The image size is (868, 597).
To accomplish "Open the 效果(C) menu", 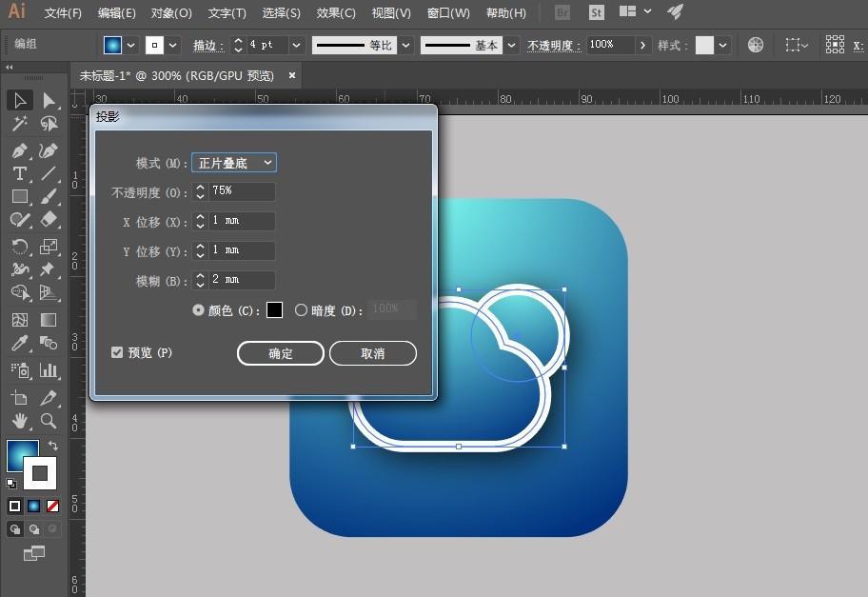I will 336,12.
